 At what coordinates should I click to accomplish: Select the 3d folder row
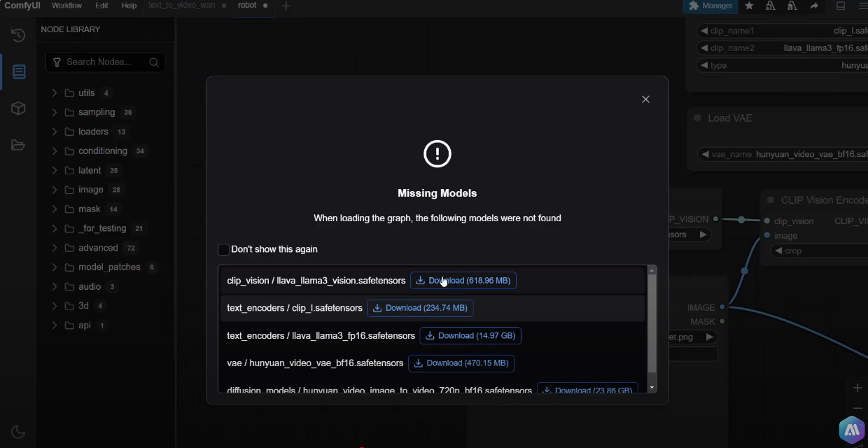coord(106,306)
